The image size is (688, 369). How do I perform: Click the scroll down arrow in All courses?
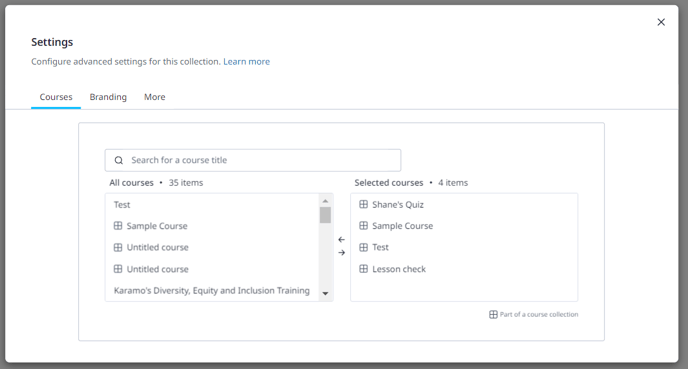pyautogui.click(x=325, y=294)
